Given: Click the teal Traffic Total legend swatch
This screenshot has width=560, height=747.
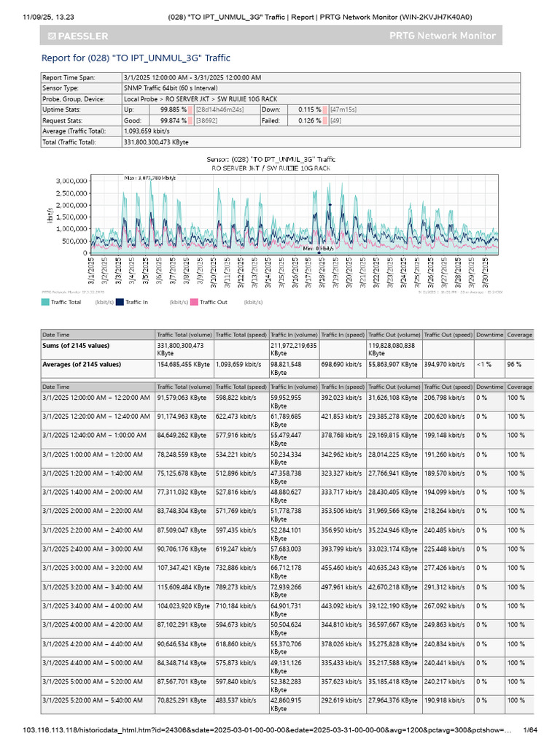Looking at the screenshot, I should click(x=45, y=302).
